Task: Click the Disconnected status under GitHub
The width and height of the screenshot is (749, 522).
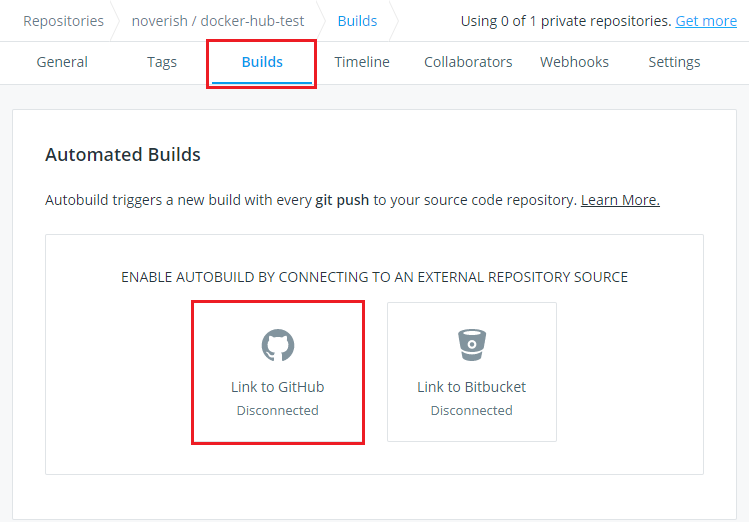Action: (x=277, y=411)
